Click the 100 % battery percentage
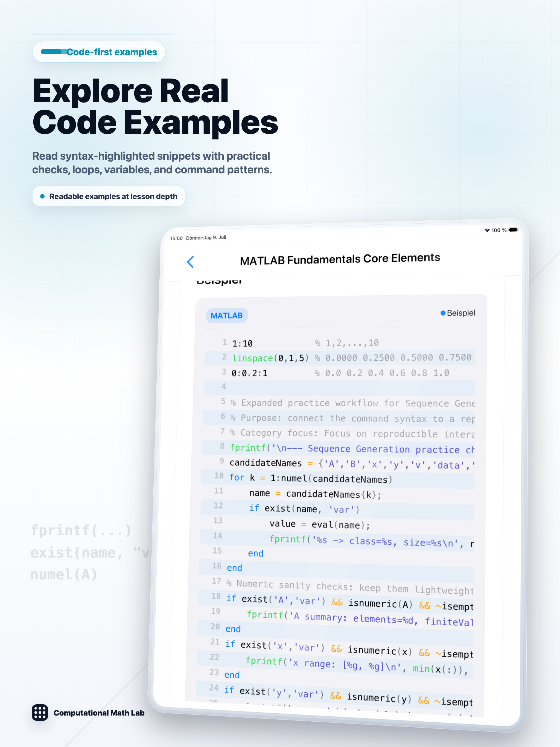 [499, 230]
